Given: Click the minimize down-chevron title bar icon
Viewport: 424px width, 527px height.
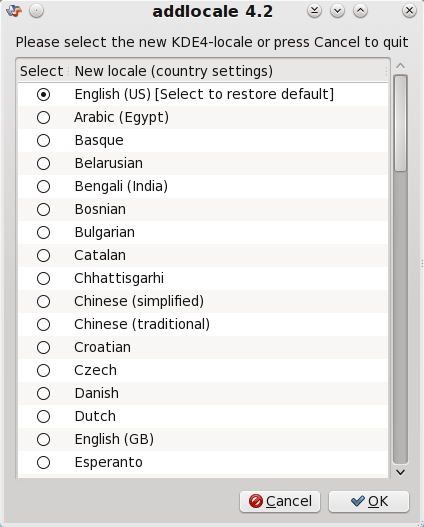Looking at the screenshot, I should click(337, 11).
